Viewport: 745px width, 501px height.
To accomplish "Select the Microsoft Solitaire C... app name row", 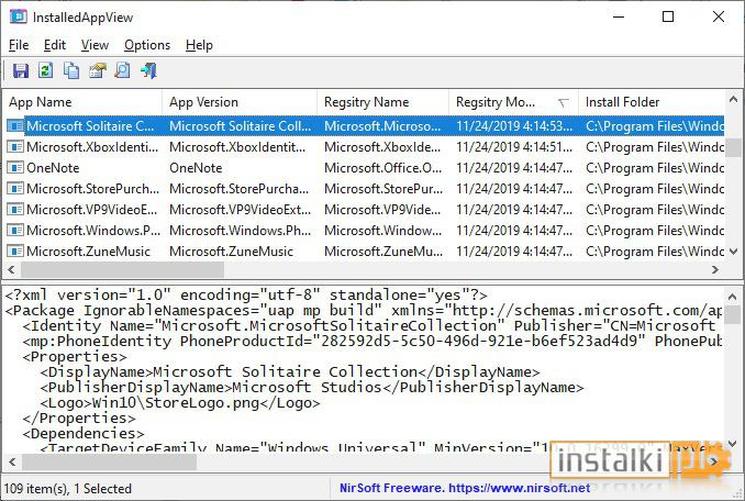I will (90, 126).
